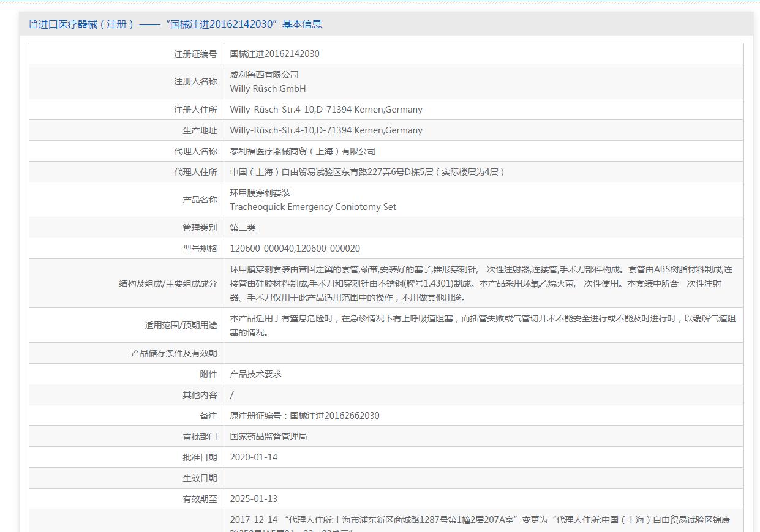Click the original registration number 国械注进20162662030 remark

(x=304, y=416)
